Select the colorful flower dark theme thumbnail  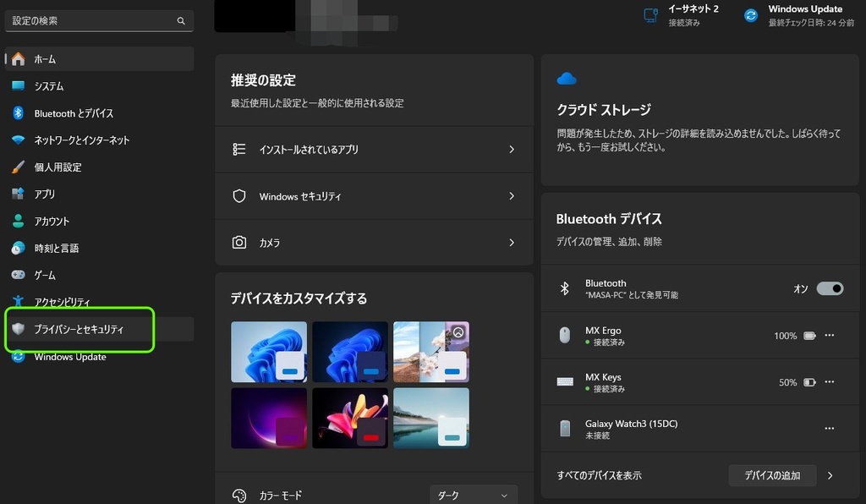point(350,418)
